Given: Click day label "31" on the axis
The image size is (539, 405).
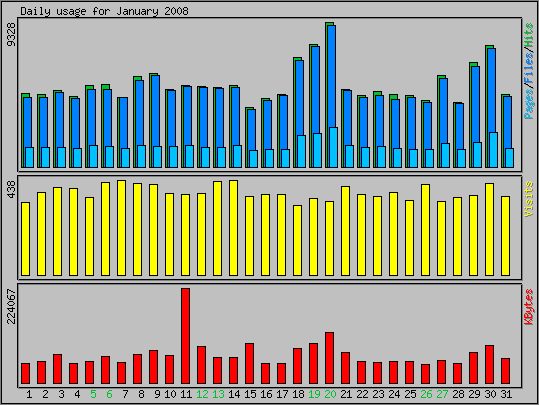Looking at the screenshot, I should click(x=506, y=394).
